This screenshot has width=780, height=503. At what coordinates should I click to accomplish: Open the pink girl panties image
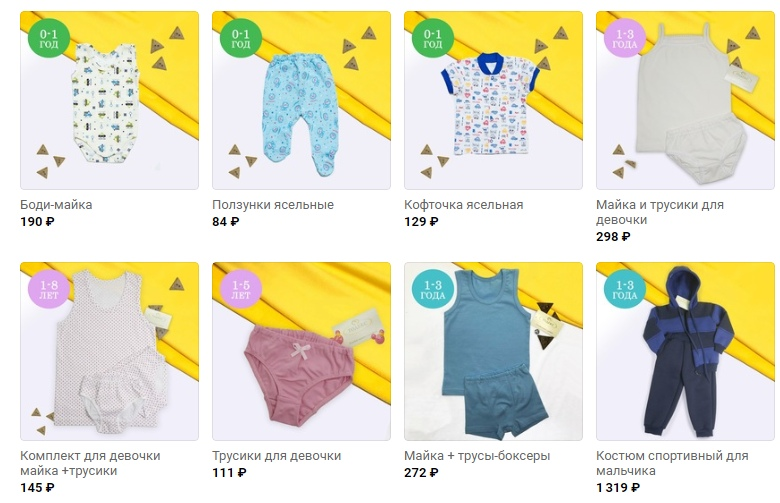301,351
